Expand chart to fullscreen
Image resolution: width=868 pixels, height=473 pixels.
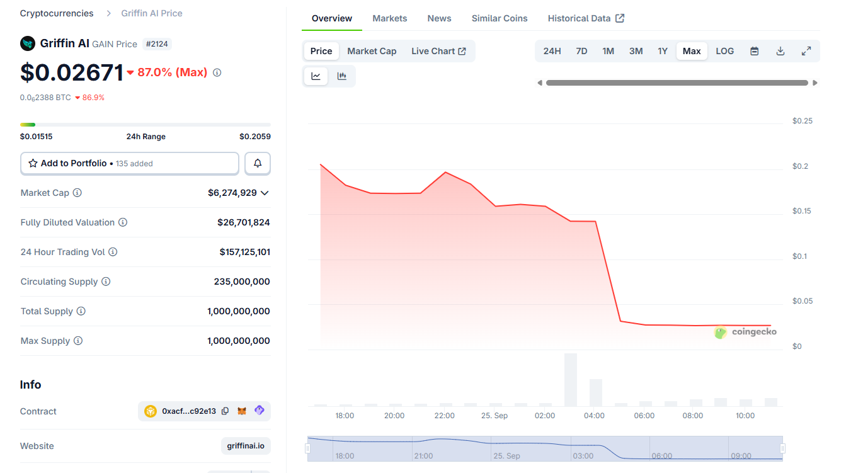tap(806, 51)
